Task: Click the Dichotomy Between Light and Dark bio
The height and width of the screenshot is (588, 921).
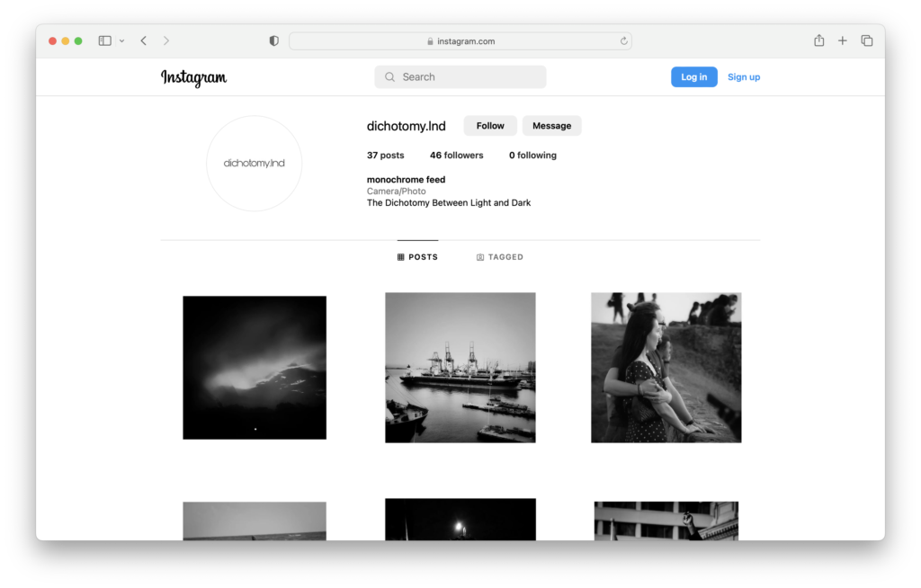Action: (449, 202)
